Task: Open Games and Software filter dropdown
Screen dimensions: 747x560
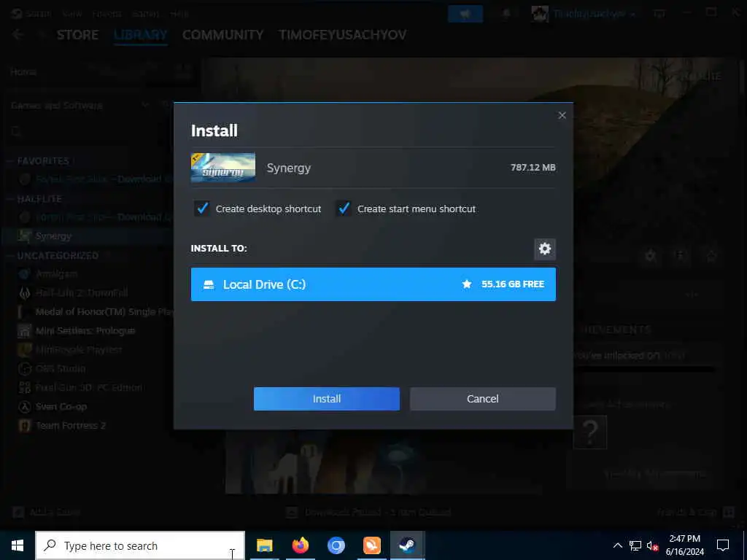Action: tap(80, 105)
